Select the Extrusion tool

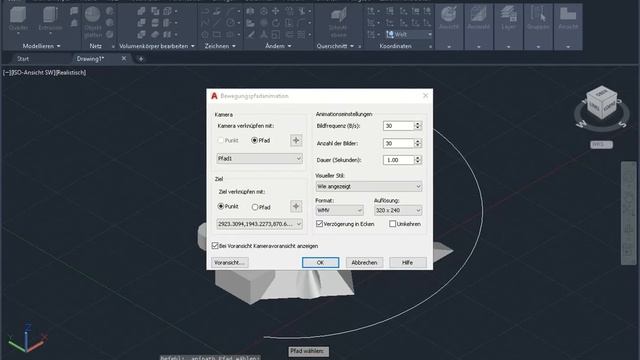click(50, 19)
